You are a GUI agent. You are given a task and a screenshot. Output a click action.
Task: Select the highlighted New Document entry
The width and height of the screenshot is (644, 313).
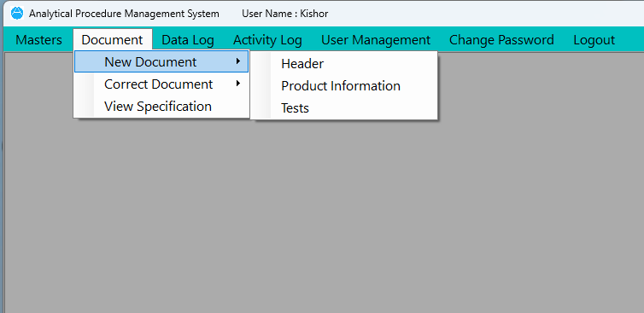coord(161,62)
